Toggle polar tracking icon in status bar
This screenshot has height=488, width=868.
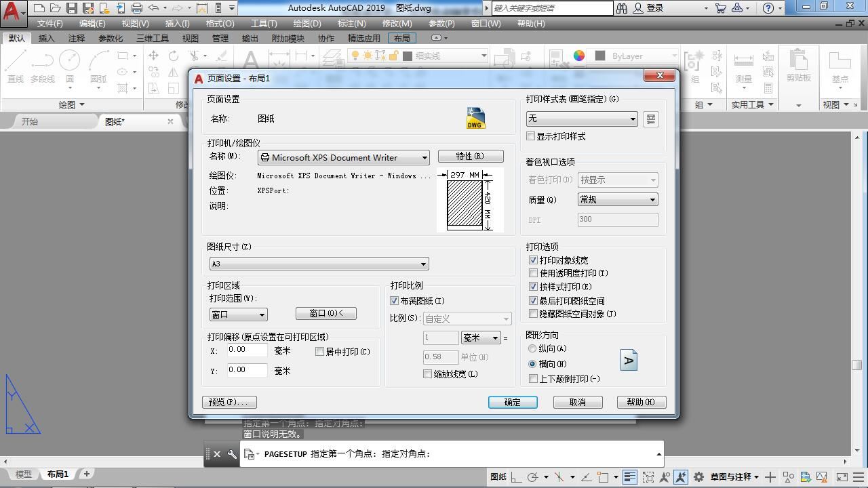(x=533, y=477)
